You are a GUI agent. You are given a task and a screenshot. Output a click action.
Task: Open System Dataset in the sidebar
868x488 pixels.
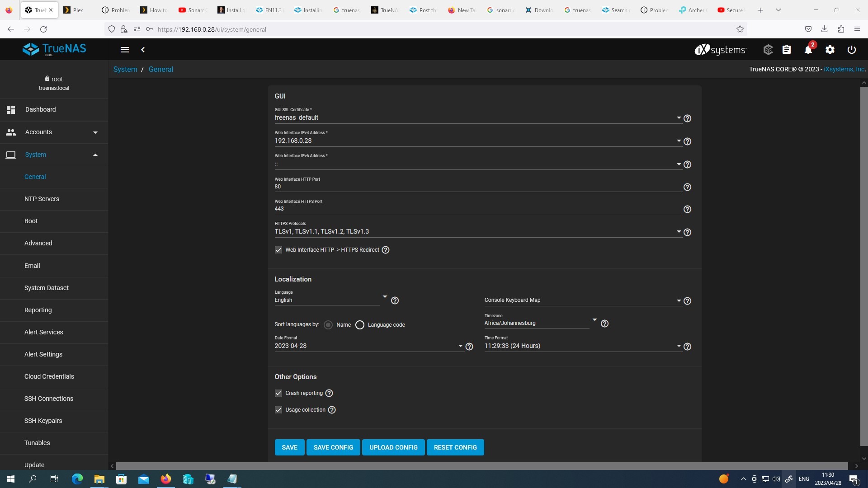point(54,288)
